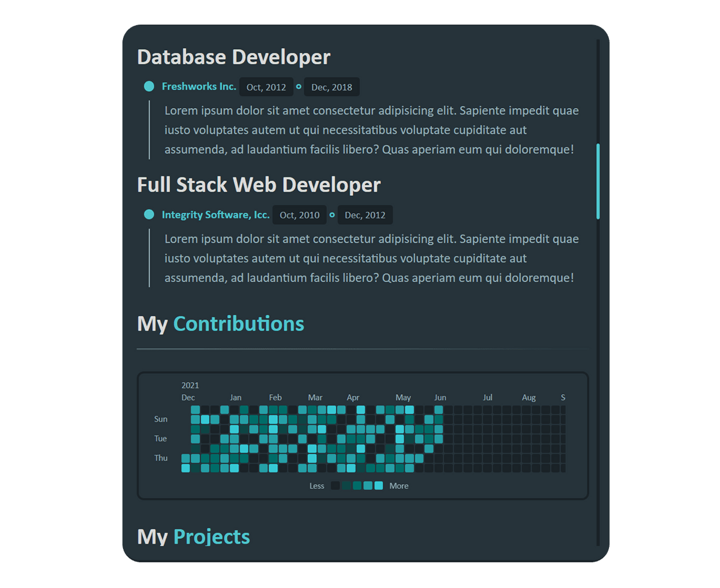Click the Jan month label in graph
This screenshot has height=588, width=720.
pos(236,397)
